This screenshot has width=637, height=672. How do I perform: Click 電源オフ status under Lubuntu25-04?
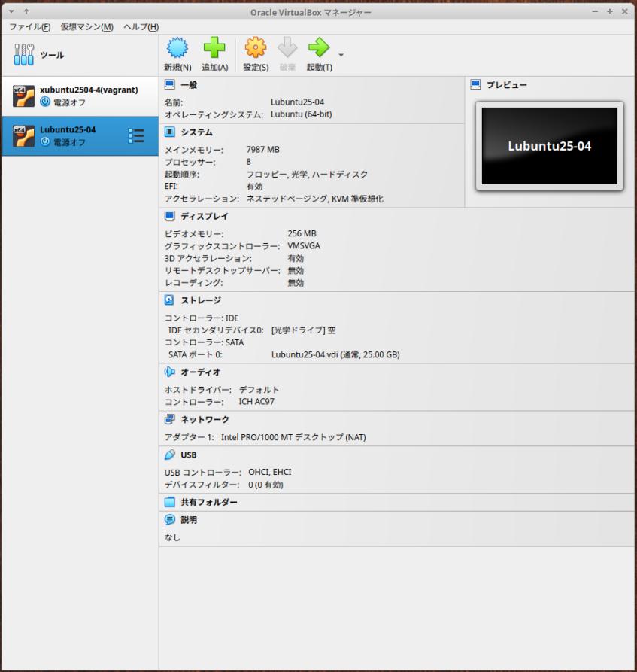[69, 142]
